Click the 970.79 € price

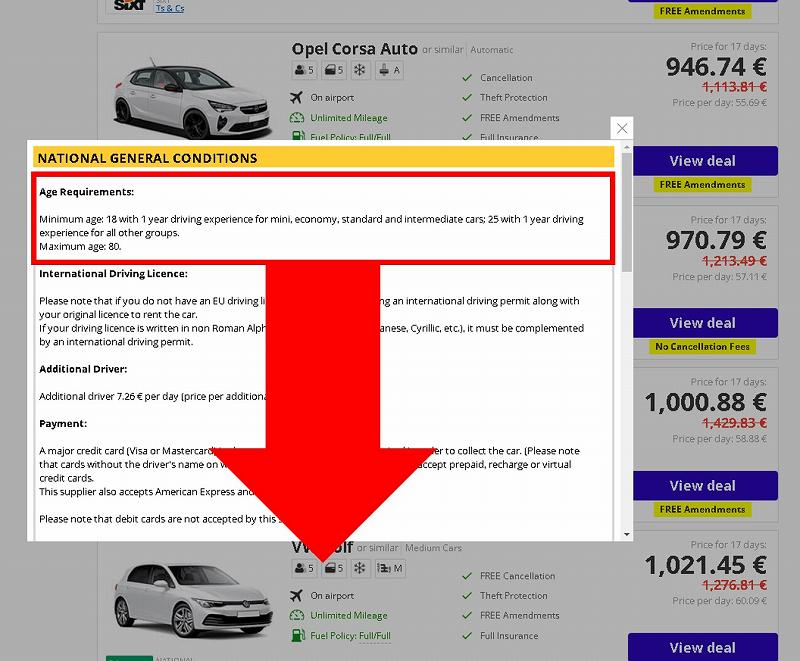pyautogui.click(x=716, y=240)
